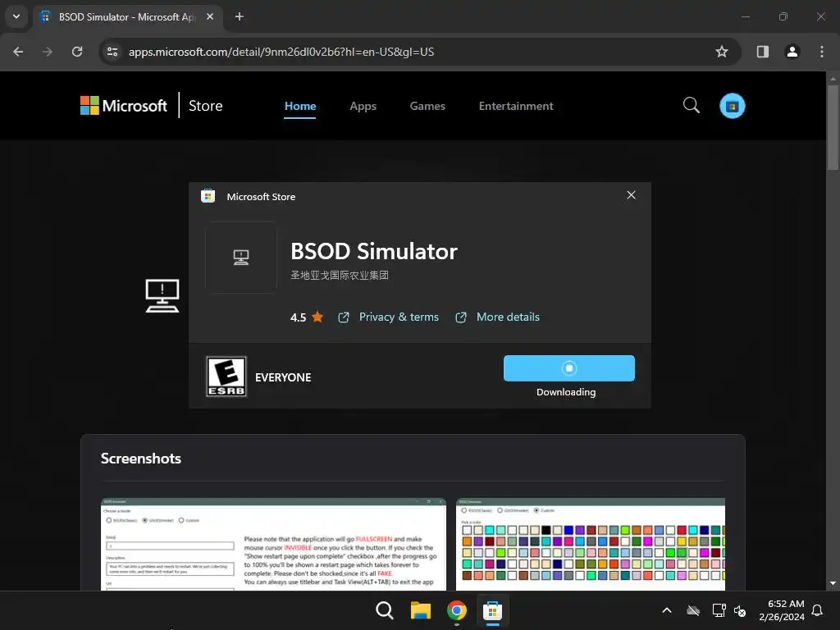View site information icon in address bar
This screenshot has width=840, height=630.
[112, 52]
